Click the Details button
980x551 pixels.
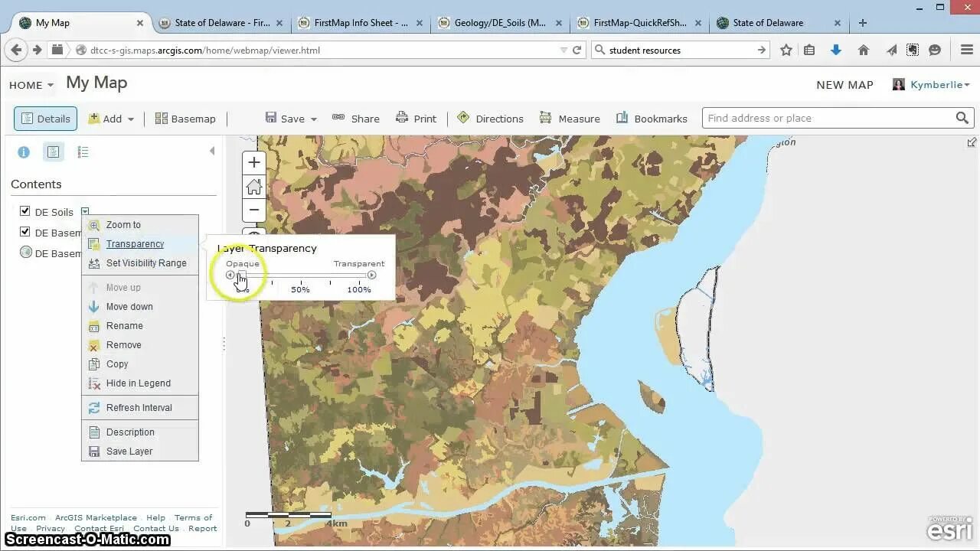point(45,119)
